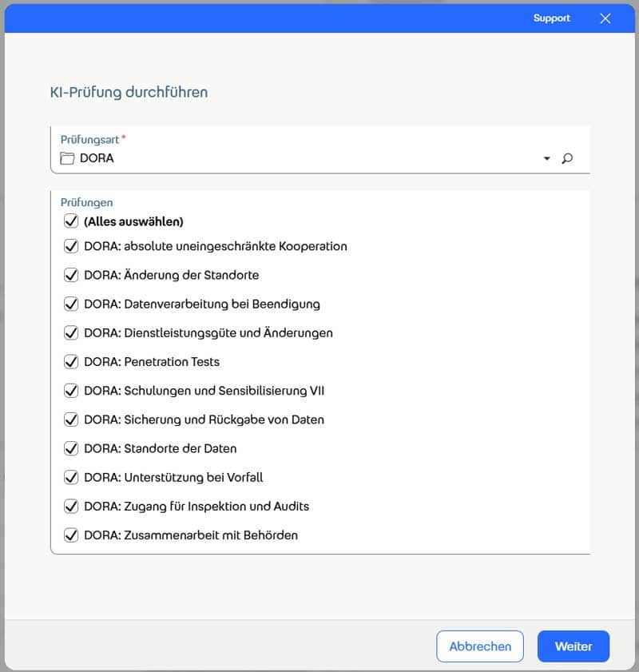
Task: Click the search magnifier icon in Prüfungsart
Action: pos(567,158)
